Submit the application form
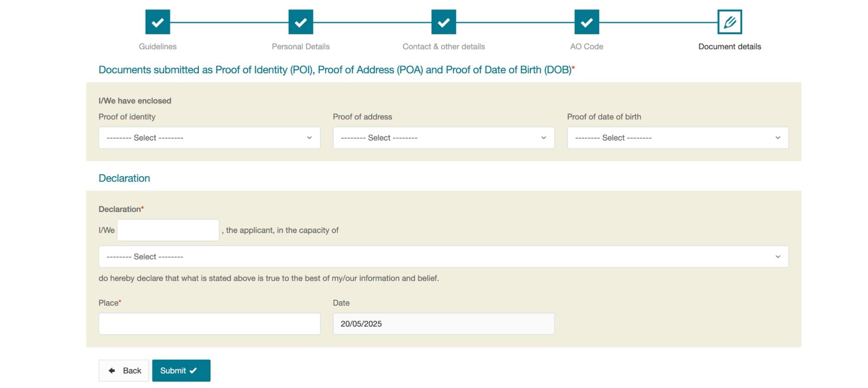 tap(181, 371)
